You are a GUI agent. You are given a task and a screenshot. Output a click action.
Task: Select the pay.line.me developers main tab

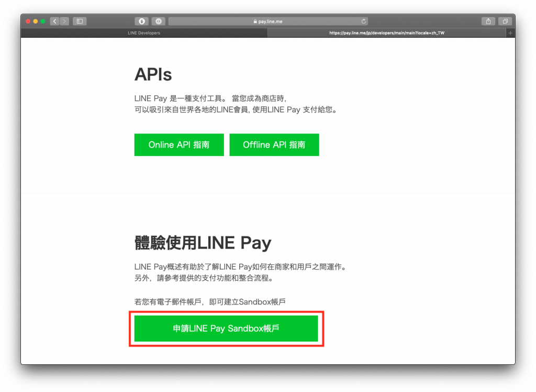click(387, 33)
